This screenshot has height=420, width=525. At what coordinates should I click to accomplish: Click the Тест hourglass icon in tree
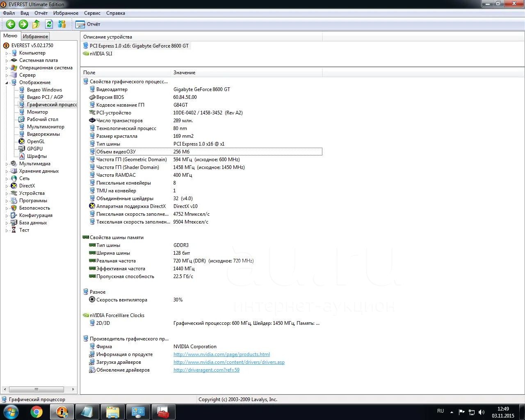click(14, 230)
